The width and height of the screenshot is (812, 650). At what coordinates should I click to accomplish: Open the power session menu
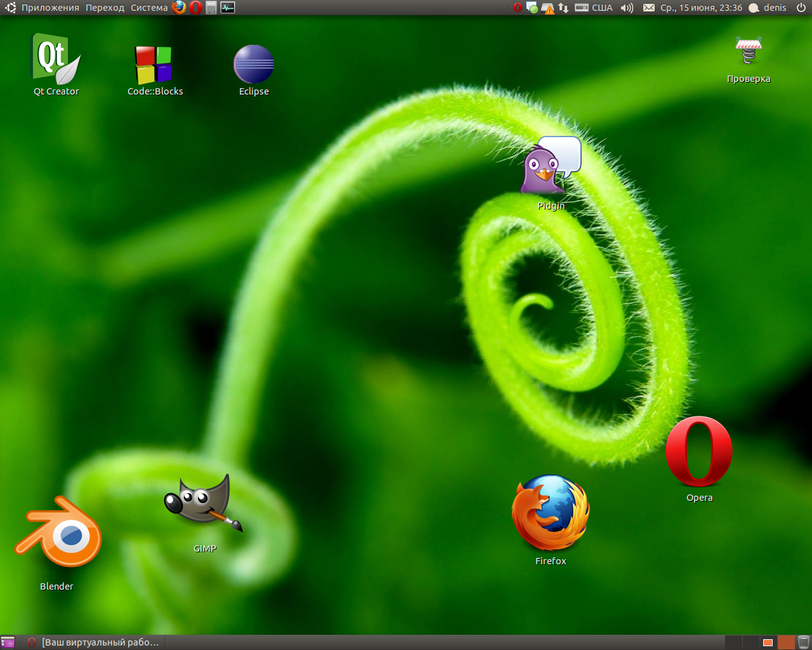pyautogui.click(x=801, y=8)
